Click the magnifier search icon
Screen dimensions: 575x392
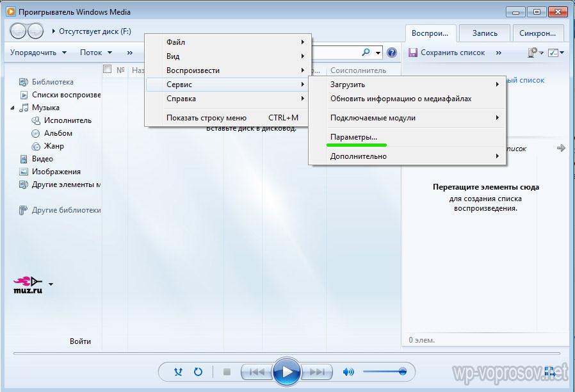click(366, 52)
